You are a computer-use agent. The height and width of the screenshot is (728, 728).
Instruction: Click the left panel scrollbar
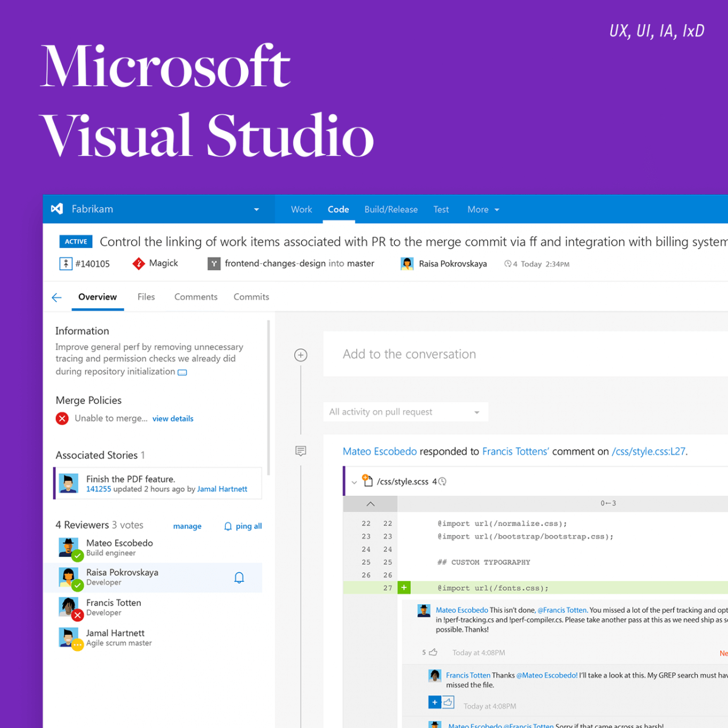coord(268,397)
